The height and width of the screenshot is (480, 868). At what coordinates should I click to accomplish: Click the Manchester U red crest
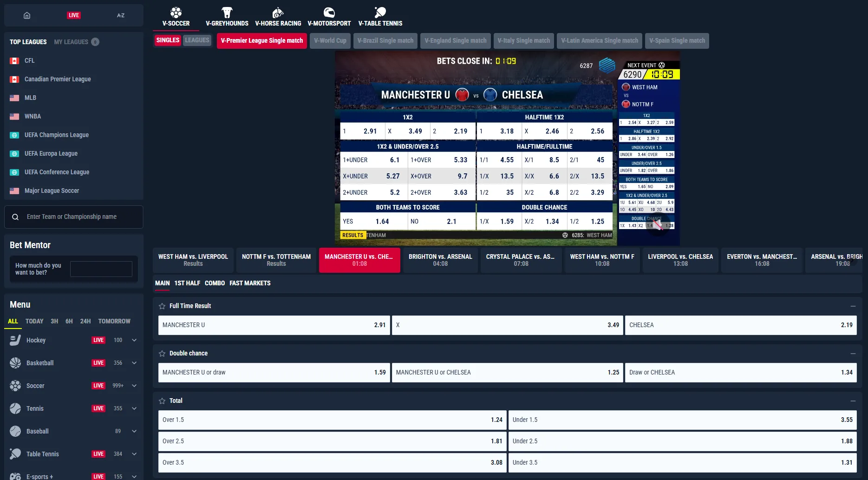coord(462,95)
